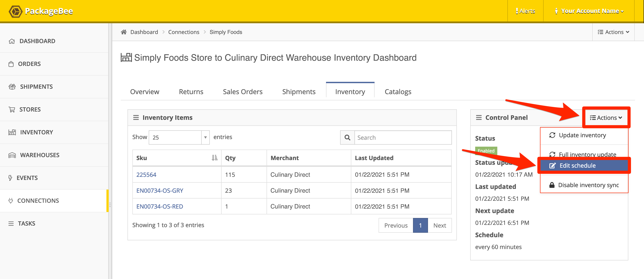The height and width of the screenshot is (279, 644).
Task: Open SKU EN00734-OS-GRY link
Action: 160,191
